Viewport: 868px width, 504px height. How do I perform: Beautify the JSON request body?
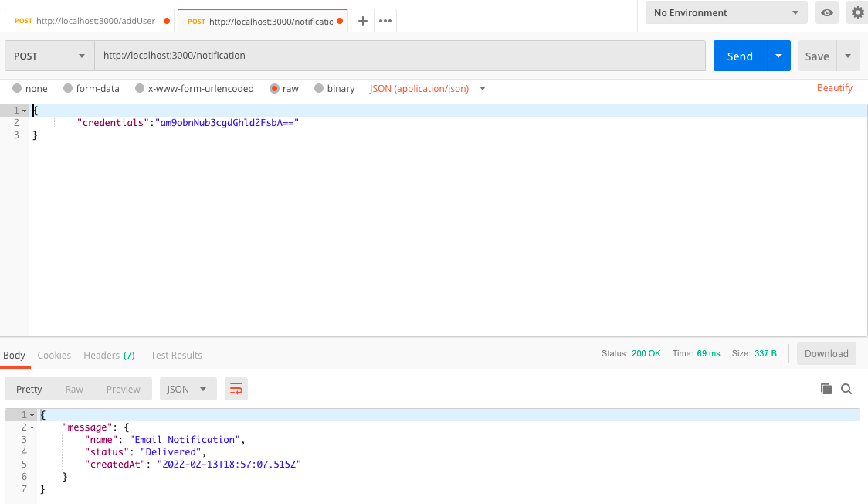[834, 88]
